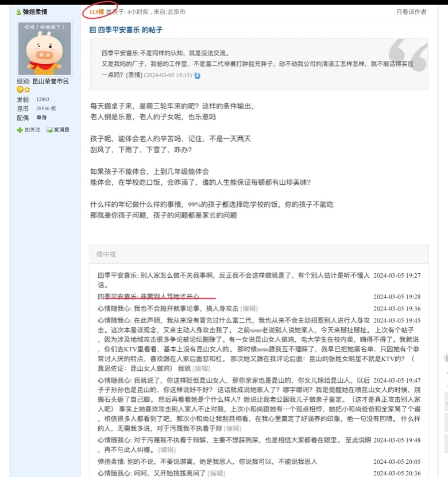The width and height of the screenshot is (448, 477).
Task: Click the star badge under 昆山荣誉市民
Action: [26, 90]
